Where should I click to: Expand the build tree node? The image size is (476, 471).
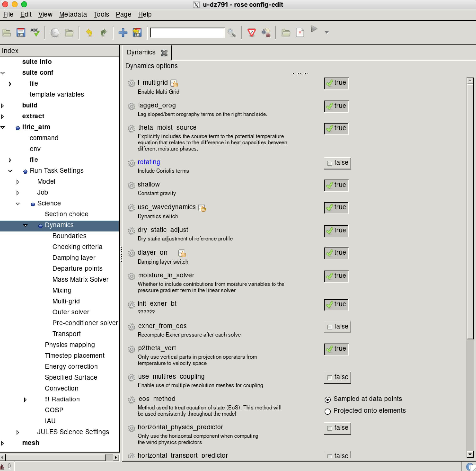tap(3, 106)
